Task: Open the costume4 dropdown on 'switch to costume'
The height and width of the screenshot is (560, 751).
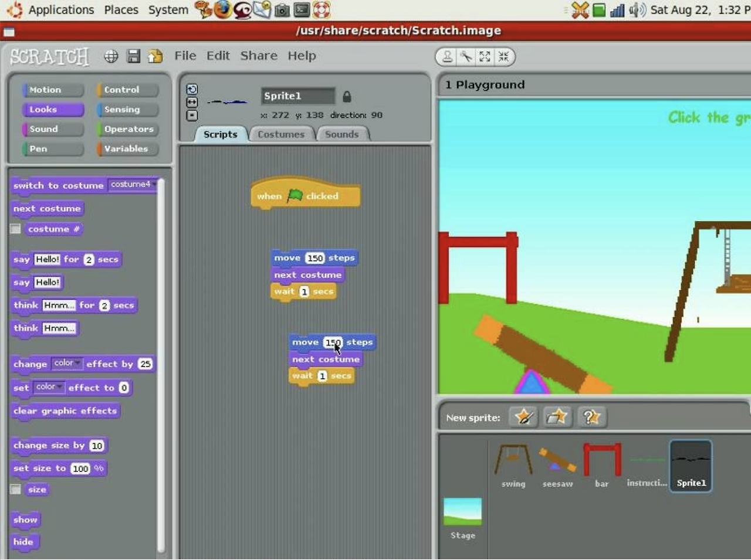Action: point(133,184)
